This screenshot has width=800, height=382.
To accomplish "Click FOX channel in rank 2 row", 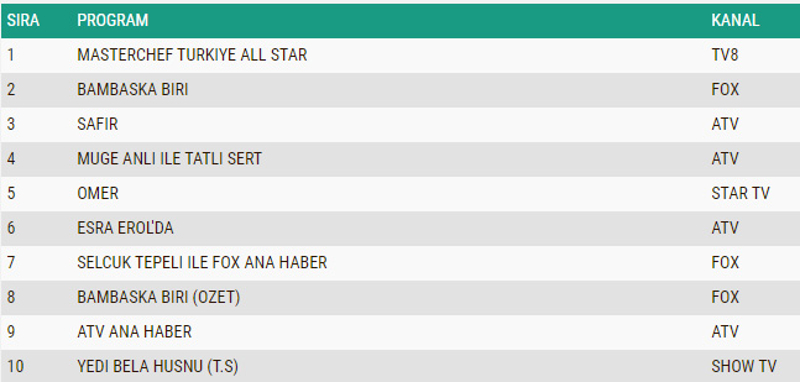I will point(725,90).
